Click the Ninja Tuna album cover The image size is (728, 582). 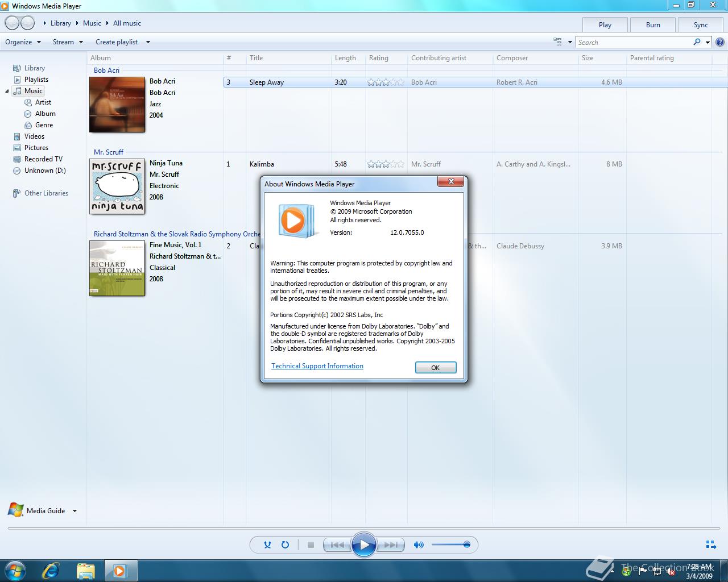pyautogui.click(x=117, y=186)
